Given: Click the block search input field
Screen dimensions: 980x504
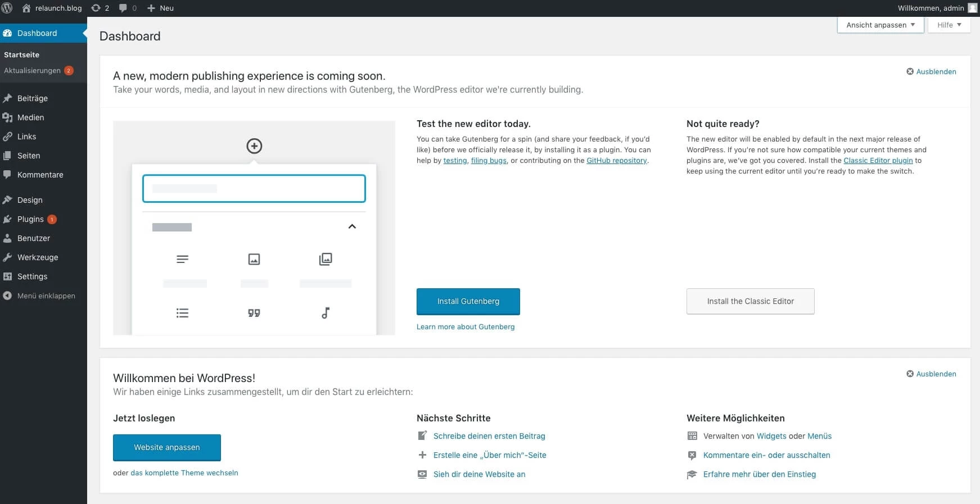Looking at the screenshot, I should pos(254,189).
